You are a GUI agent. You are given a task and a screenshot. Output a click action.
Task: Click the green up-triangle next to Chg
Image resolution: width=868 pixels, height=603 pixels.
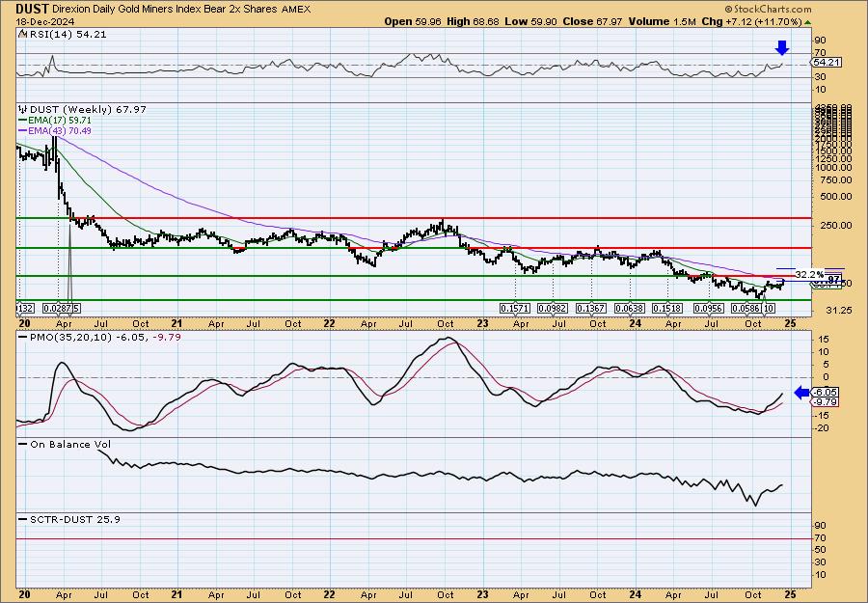click(x=807, y=22)
